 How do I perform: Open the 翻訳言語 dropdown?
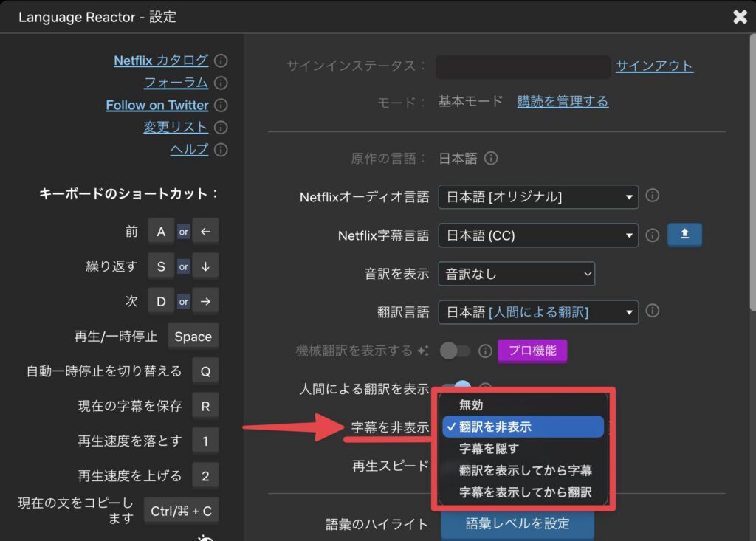point(537,311)
